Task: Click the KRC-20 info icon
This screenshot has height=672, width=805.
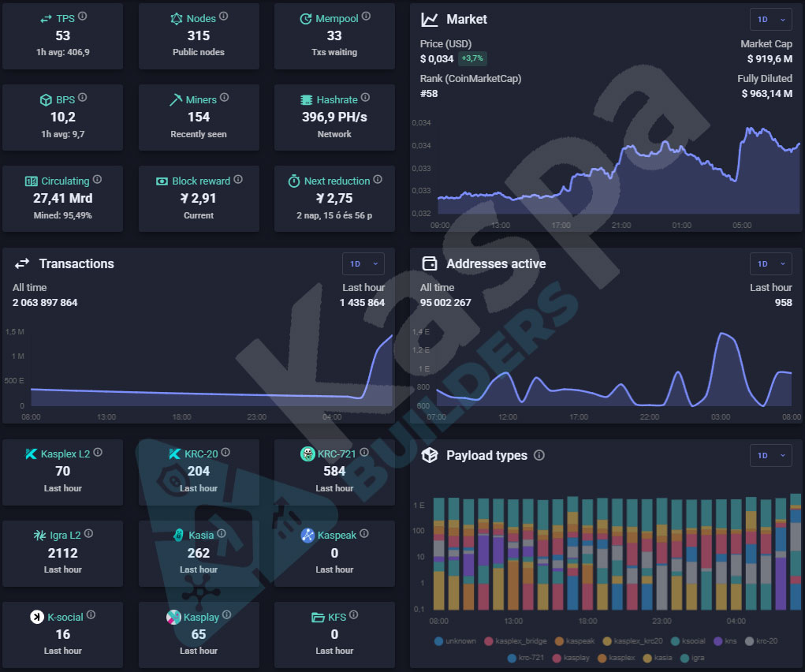Action: click(225, 452)
